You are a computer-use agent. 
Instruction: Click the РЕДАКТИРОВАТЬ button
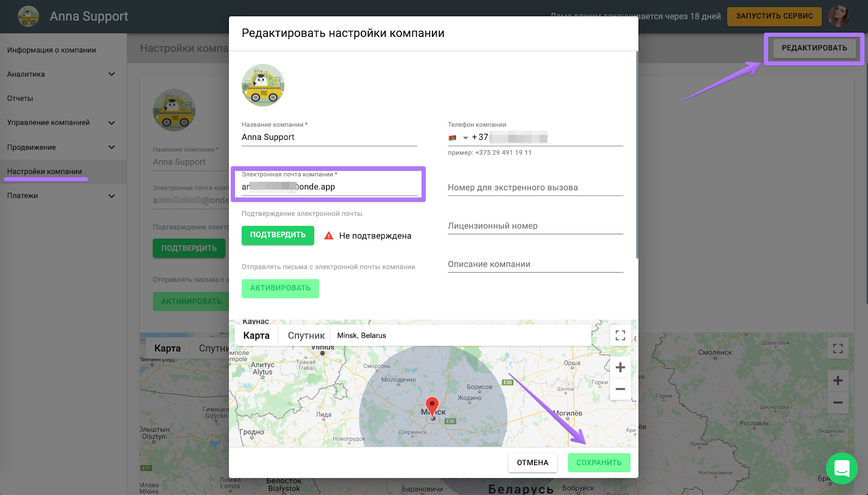tap(814, 48)
